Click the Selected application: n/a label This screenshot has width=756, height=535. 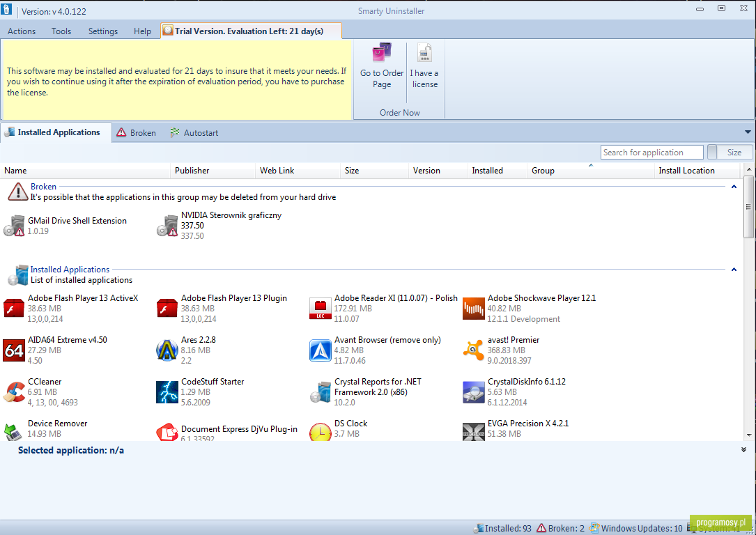(71, 450)
